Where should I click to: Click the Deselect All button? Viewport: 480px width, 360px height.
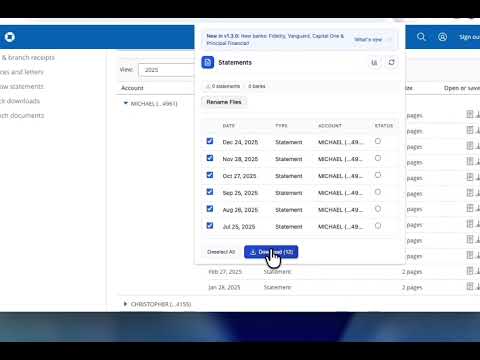[x=221, y=252]
